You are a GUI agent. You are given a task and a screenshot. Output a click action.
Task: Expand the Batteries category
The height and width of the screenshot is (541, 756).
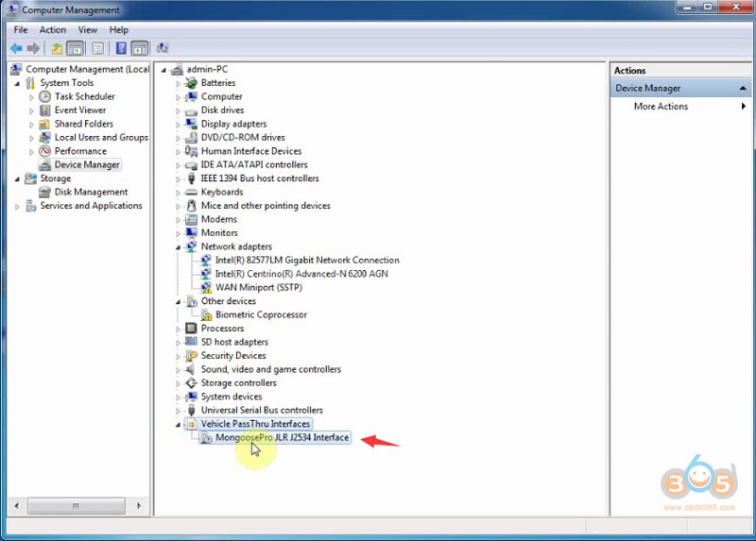(178, 83)
